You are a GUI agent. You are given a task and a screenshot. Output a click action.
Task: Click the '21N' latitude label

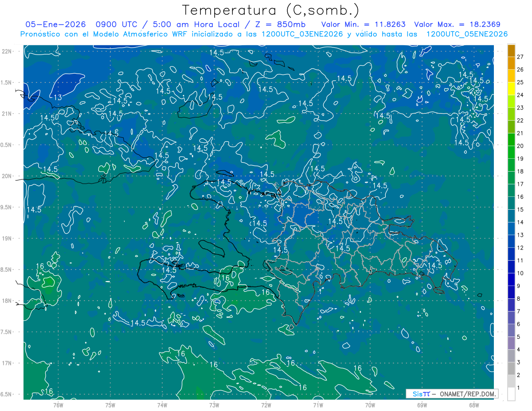coord(7,114)
